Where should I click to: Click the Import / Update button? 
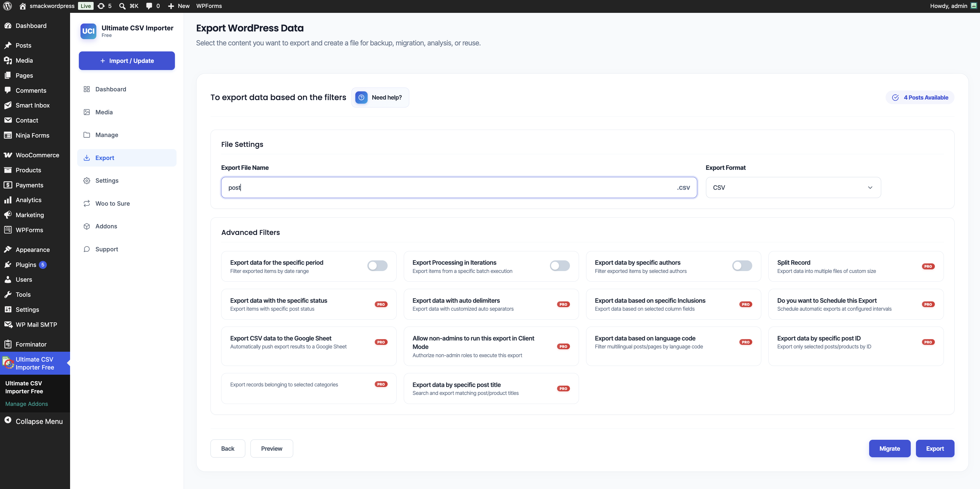(x=127, y=61)
